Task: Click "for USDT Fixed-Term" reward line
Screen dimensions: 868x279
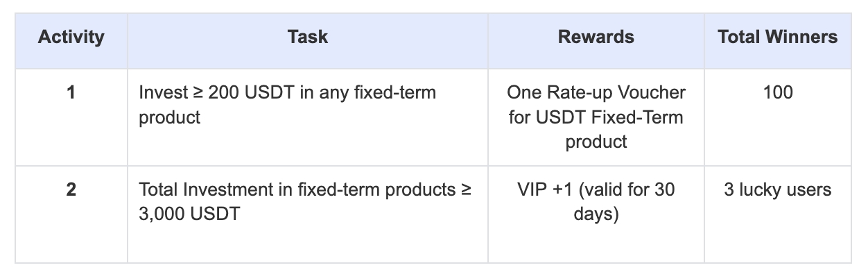Action: tap(596, 117)
